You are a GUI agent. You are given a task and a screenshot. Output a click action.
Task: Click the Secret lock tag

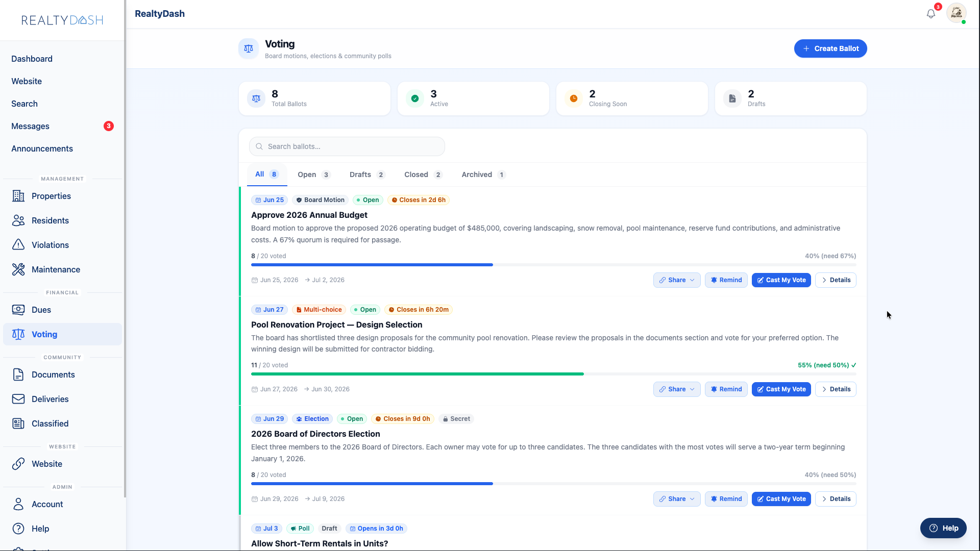coord(456,419)
